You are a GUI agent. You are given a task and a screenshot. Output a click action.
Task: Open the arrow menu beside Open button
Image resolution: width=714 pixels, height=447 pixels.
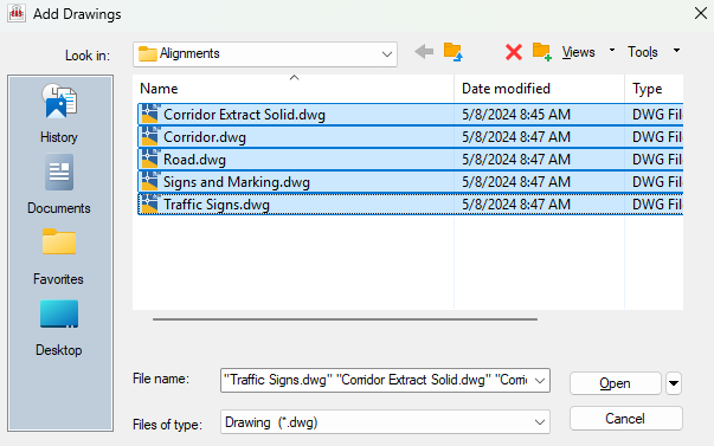(673, 383)
